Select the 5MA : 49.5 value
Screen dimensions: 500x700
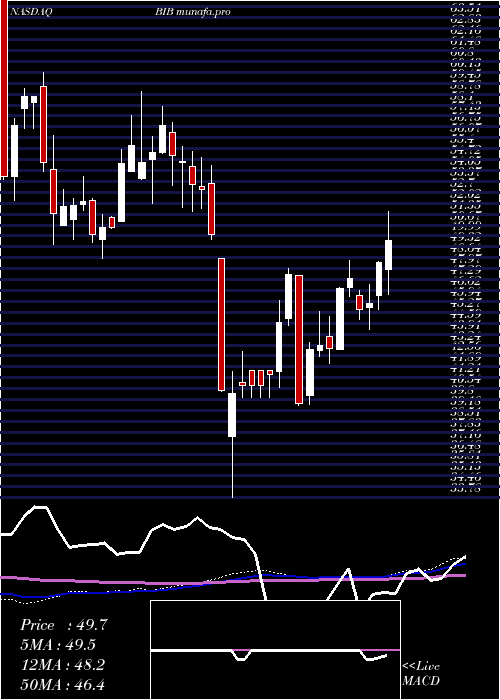[58, 645]
